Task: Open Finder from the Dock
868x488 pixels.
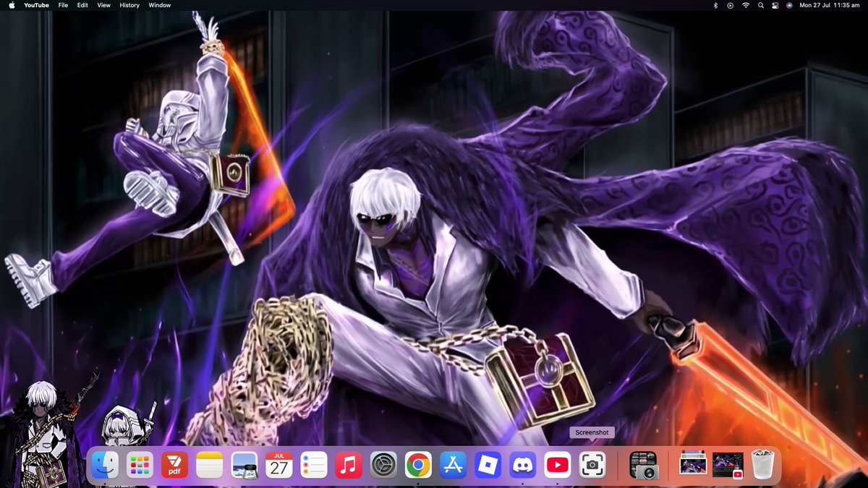Action: coord(106,466)
